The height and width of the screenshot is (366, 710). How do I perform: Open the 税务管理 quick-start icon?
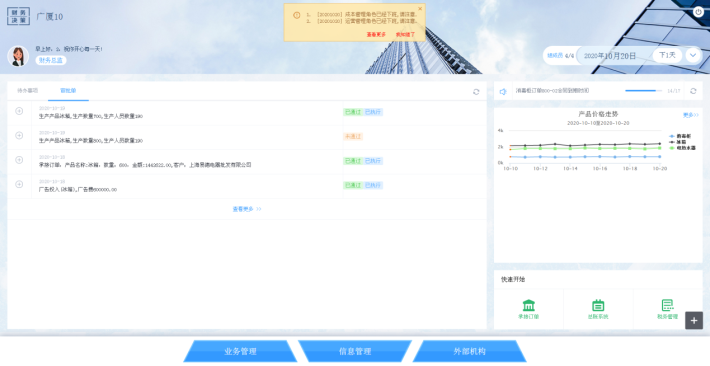point(667,305)
